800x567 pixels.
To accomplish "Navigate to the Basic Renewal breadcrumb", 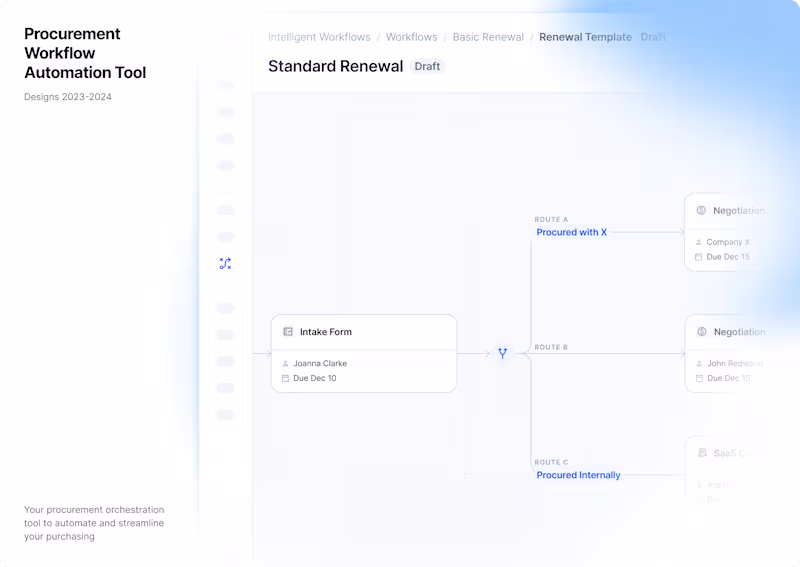I will tap(488, 37).
